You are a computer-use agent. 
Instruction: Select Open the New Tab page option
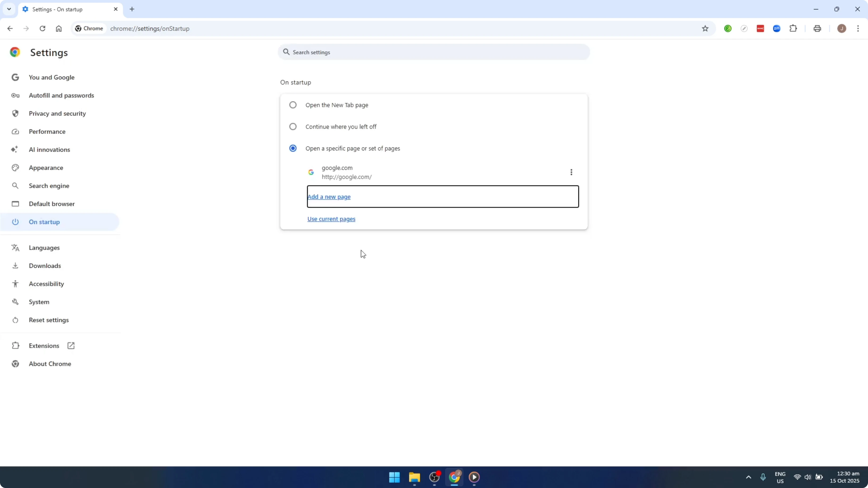[293, 105]
